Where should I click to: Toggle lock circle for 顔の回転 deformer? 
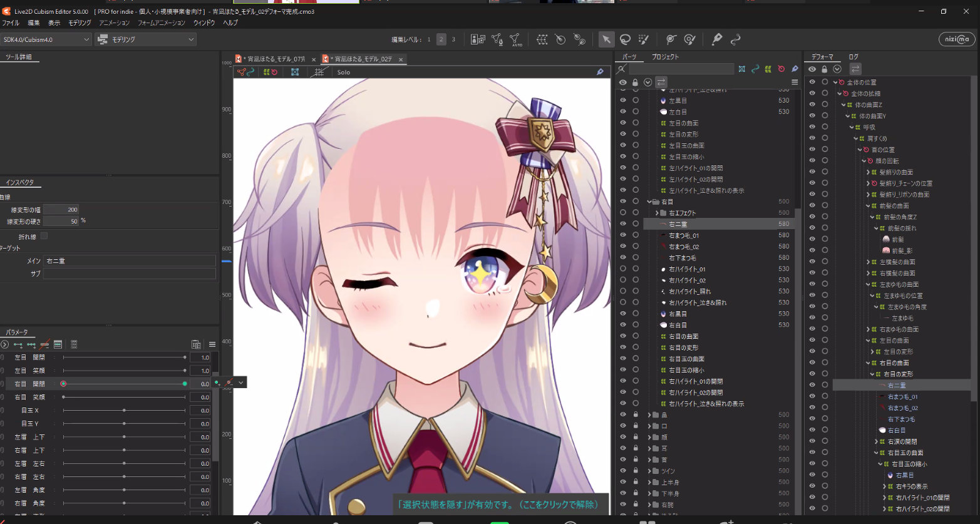point(825,161)
